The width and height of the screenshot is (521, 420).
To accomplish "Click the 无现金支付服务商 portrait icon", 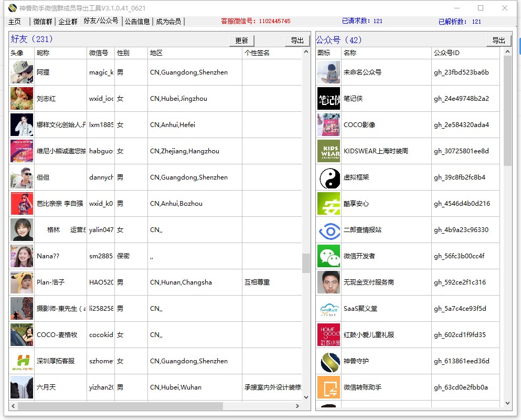I will point(328,282).
